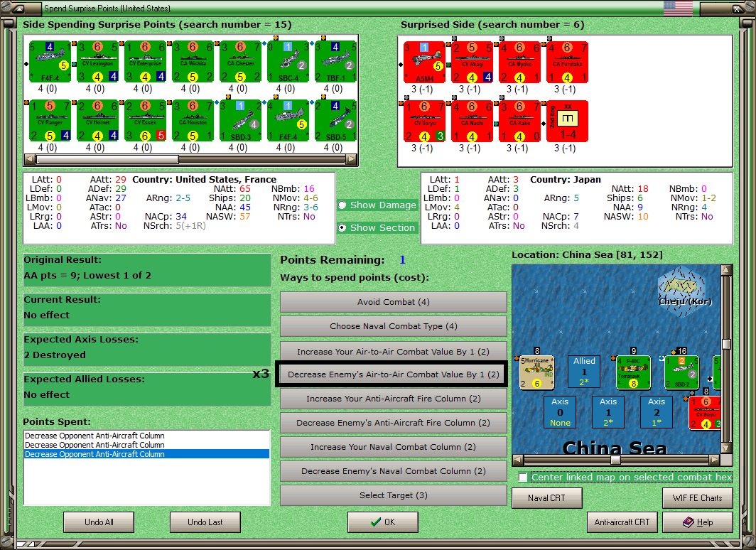756x550 pixels.
Task: Select the Show Section radio option
Action: tap(342, 227)
